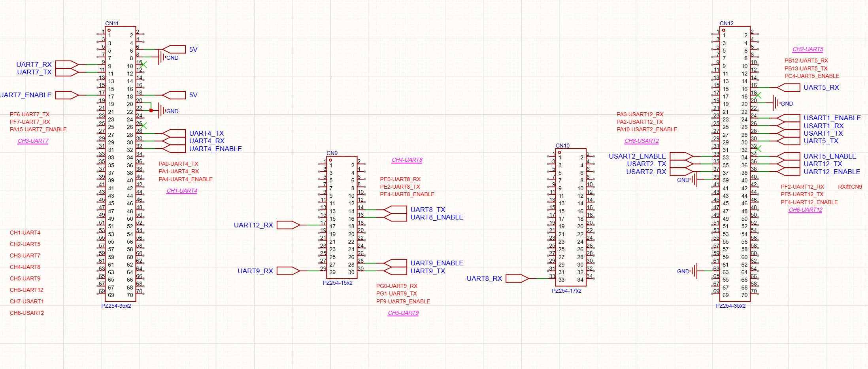Click the 5V power port near pin 6 of CN11
The image size is (868, 369).
(174, 49)
